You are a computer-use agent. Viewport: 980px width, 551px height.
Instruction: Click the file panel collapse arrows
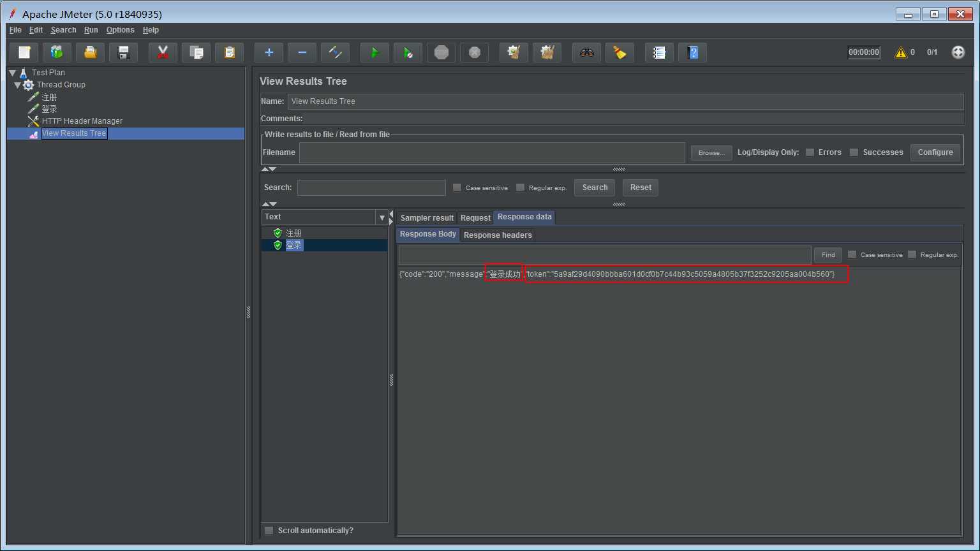[269, 169]
